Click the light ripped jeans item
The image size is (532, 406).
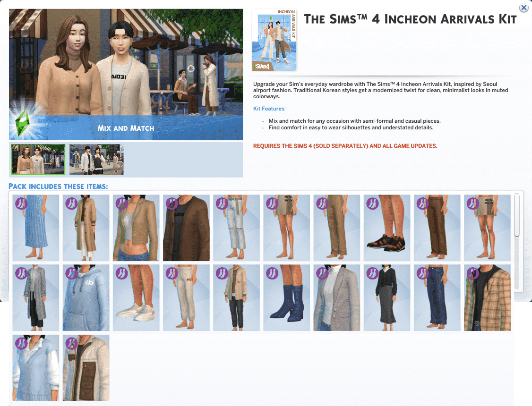click(237, 228)
